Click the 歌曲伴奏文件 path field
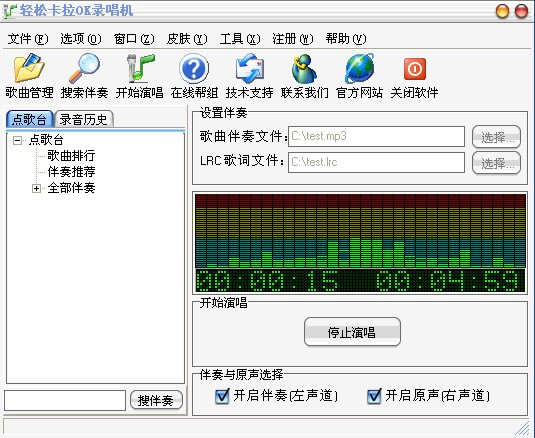This screenshot has height=438, width=535. pos(376,136)
